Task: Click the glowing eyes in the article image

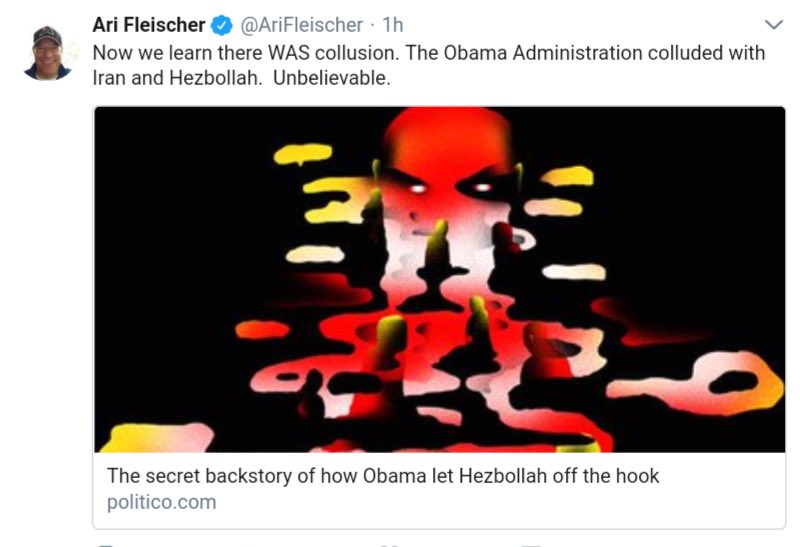Action: click(449, 188)
